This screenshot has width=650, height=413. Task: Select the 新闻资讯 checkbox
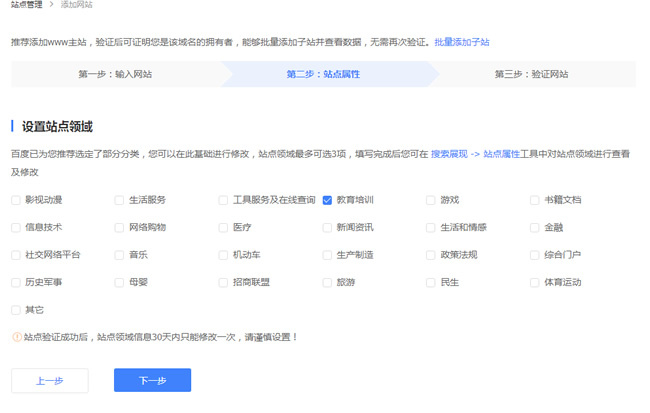pyautogui.click(x=327, y=227)
